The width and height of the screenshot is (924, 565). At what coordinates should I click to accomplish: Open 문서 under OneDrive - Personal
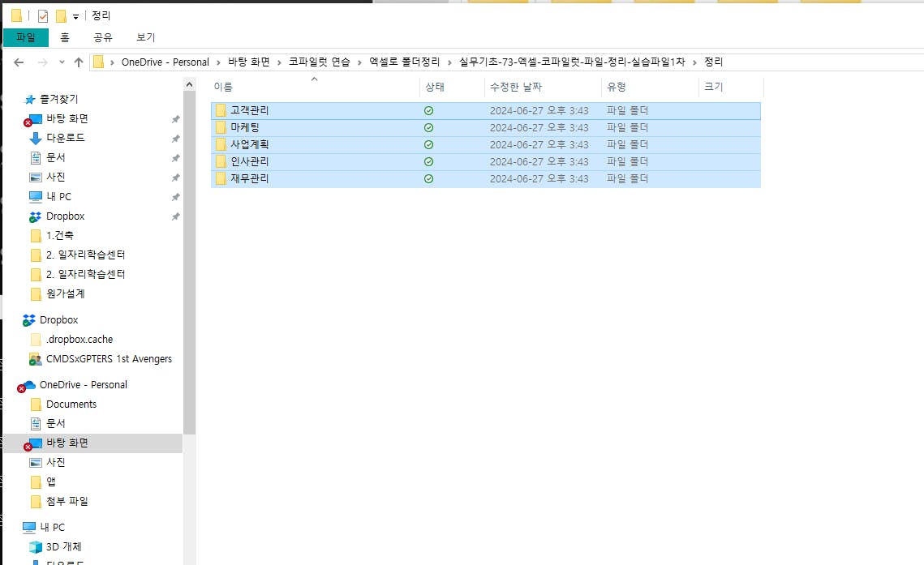[55, 423]
